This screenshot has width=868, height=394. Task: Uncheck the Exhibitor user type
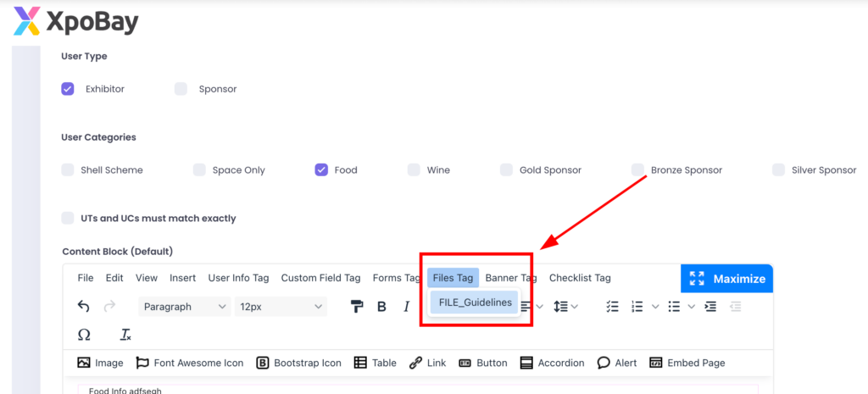click(x=68, y=89)
